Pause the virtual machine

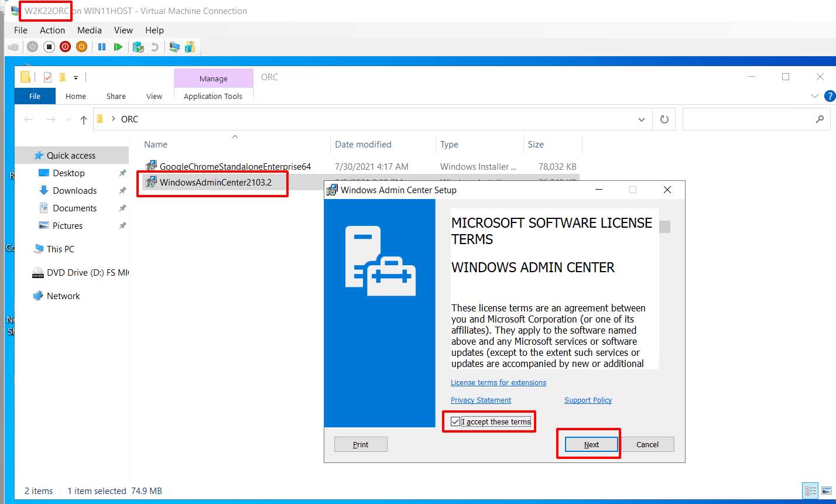click(x=102, y=47)
